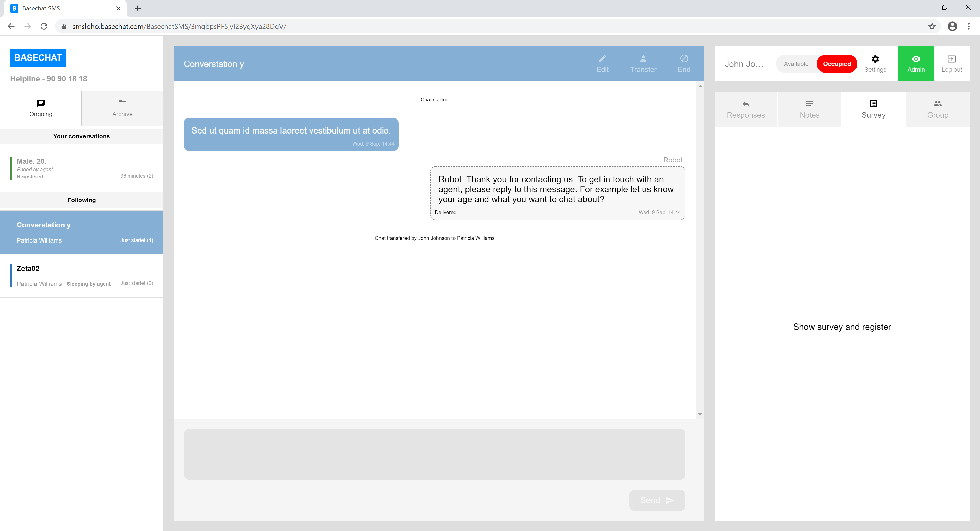Click in the message input field

point(434,454)
